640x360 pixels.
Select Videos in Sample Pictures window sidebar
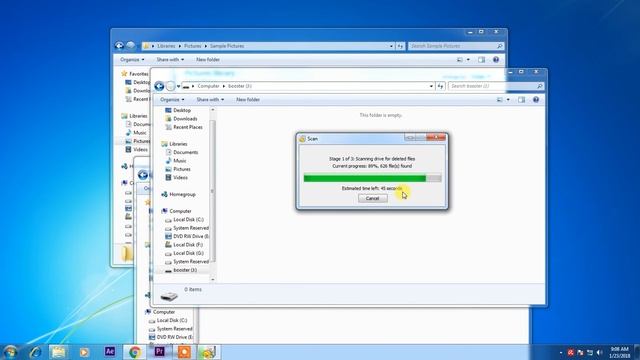[137, 149]
